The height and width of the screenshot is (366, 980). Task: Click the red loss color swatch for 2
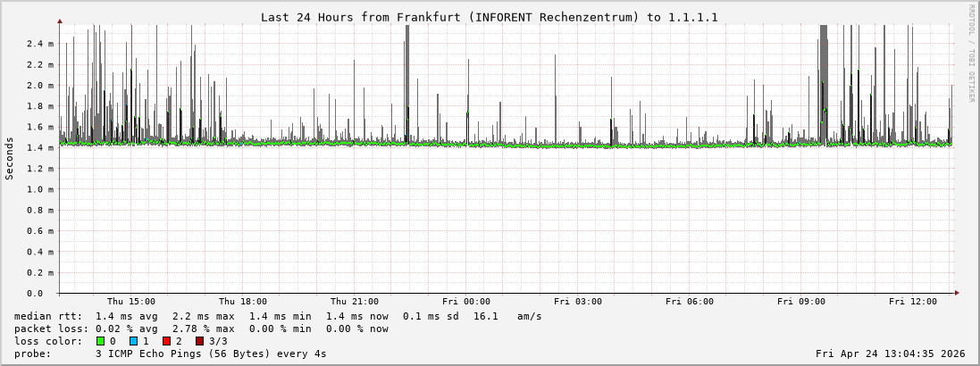click(x=166, y=341)
